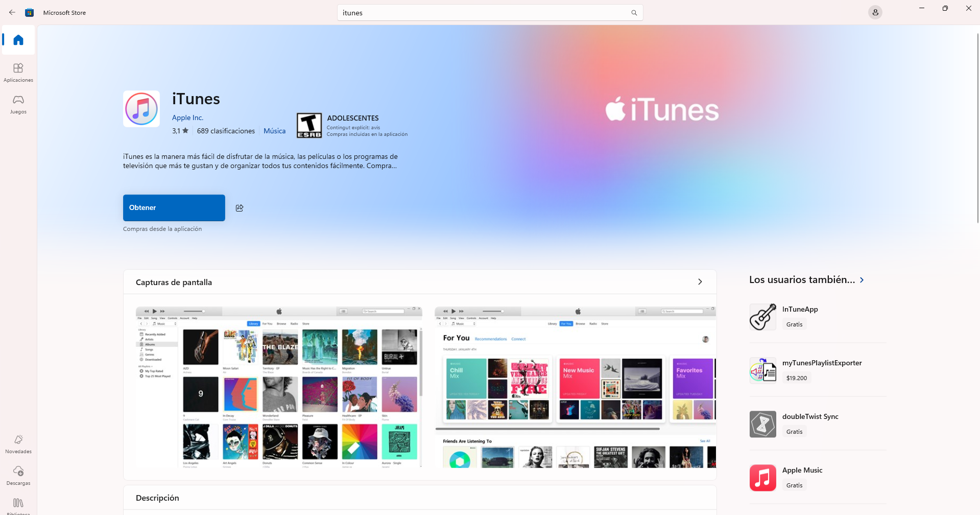Open the Apple Music app icon

(x=763, y=478)
